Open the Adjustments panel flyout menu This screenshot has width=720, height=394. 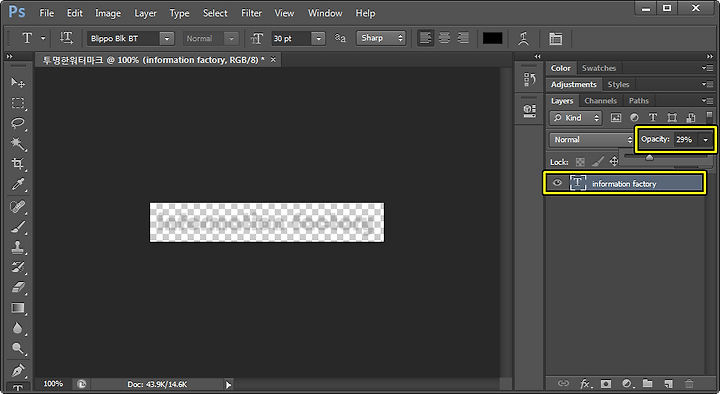[707, 84]
